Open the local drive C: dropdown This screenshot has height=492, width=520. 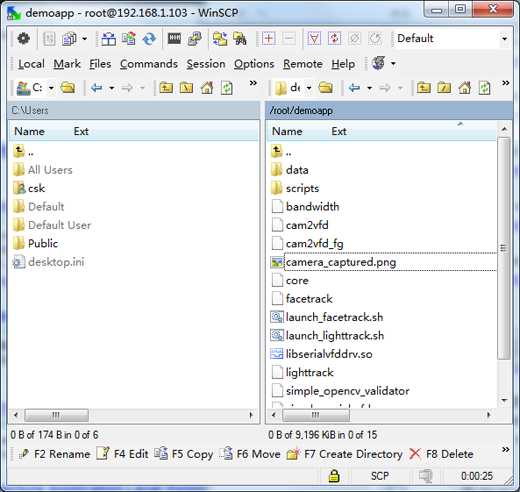pos(51,88)
